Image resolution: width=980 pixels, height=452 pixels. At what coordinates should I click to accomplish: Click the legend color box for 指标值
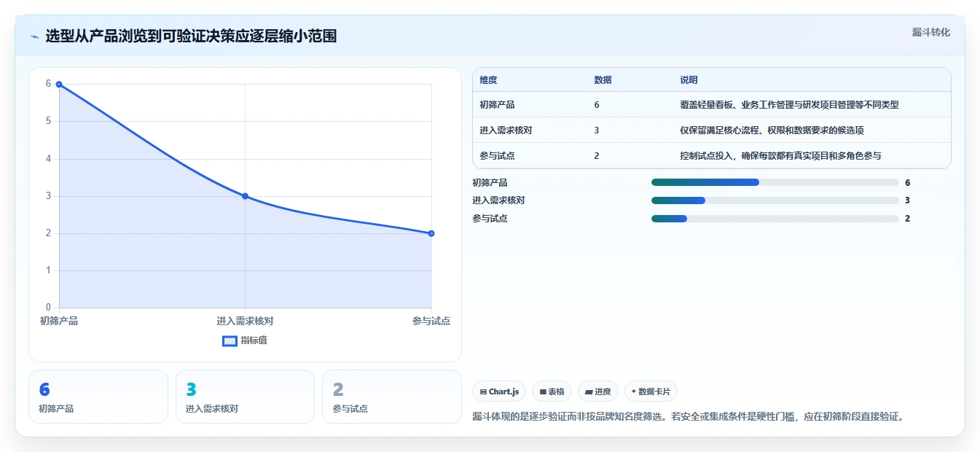230,340
